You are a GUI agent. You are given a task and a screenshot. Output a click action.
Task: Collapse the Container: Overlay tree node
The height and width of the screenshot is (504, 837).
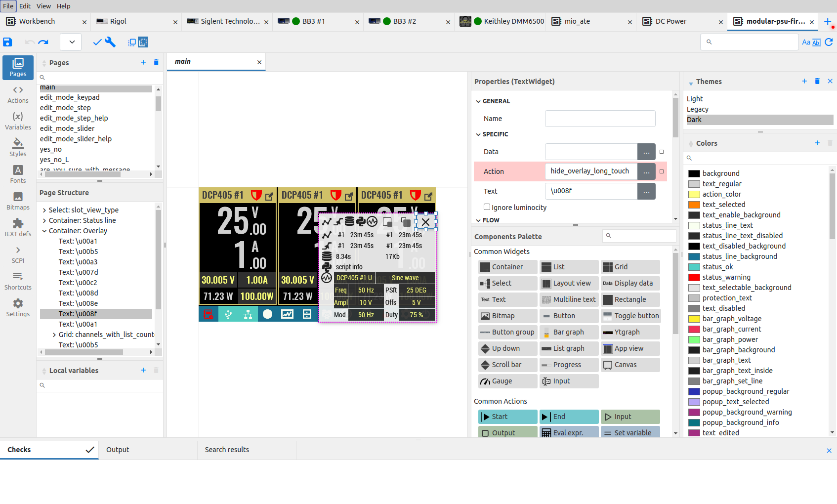pyautogui.click(x=44, y=231)
